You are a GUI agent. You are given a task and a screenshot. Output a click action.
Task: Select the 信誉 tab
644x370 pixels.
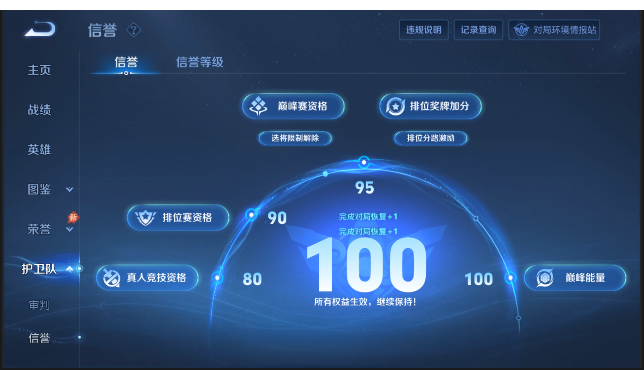pos(126,62)
